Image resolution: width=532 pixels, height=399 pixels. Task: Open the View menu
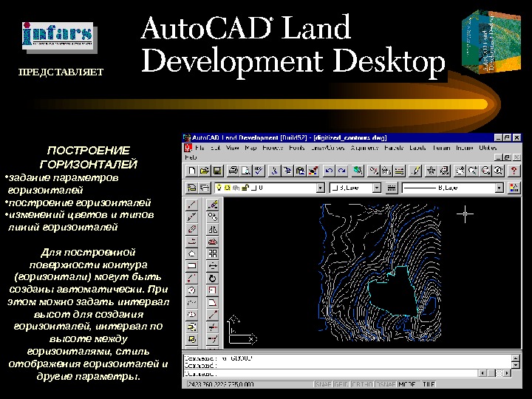coord(233,148)
